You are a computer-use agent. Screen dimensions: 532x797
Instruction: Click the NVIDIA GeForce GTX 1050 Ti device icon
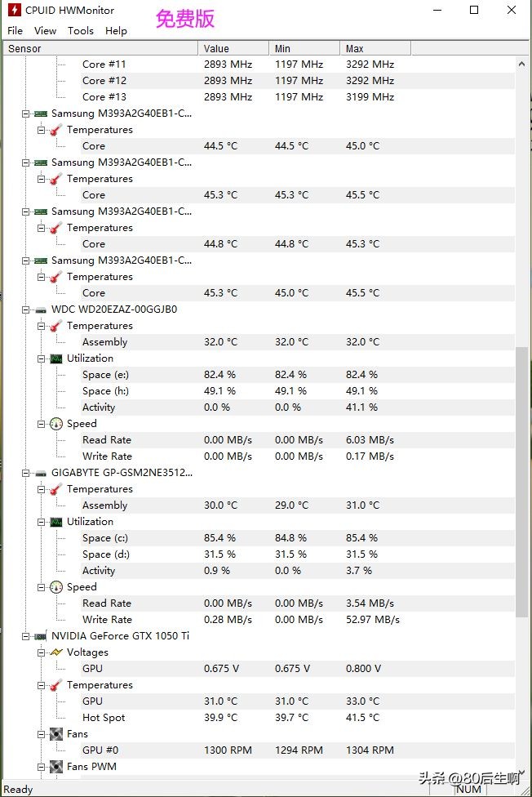38,635
